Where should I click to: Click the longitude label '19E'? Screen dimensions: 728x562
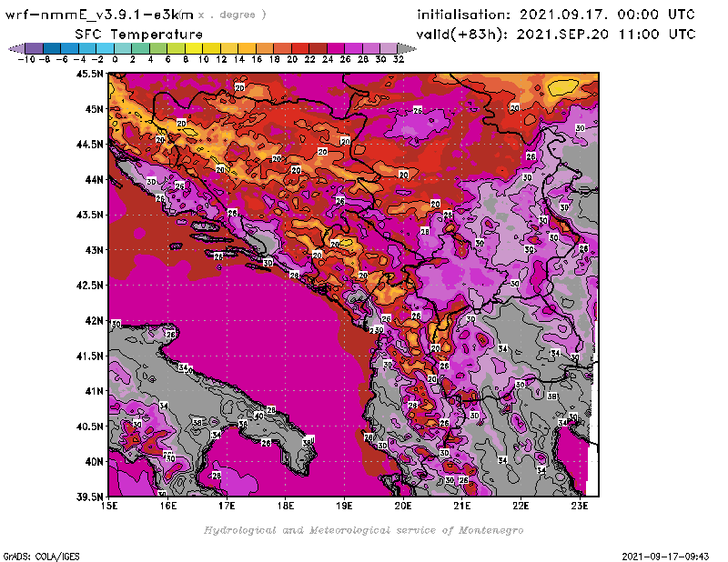(x=344, y=506)
